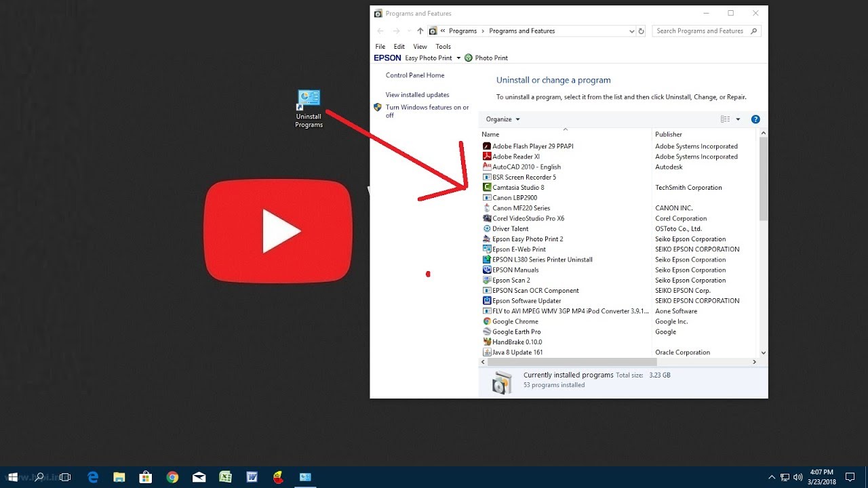Select the Google Earth Pro icon
The height and width of the screenshot is (488, 868).
point(486,332)
